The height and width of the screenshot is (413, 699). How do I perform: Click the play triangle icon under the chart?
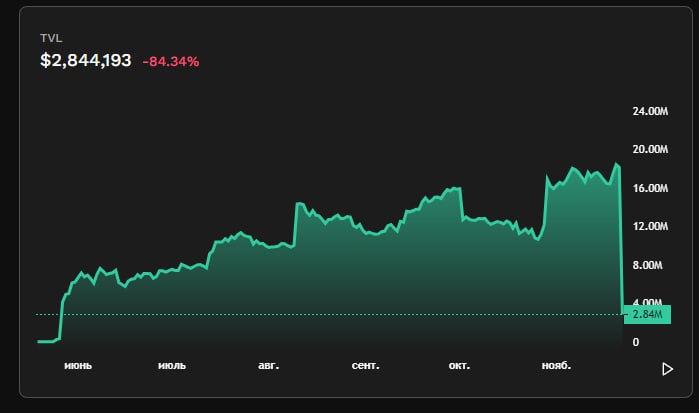point(667,369)
